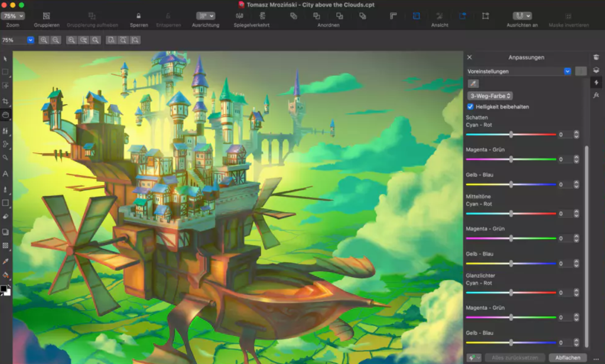Open the Ausrichten an snap dropdown
The height and width of the screenshot is (364, 605).
tap(522, 16)
